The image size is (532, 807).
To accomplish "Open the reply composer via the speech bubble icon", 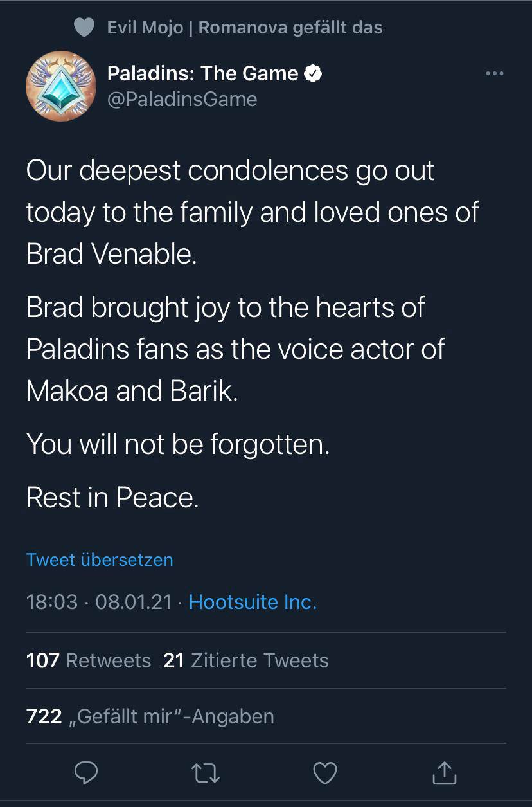I will tap(87, 774).
